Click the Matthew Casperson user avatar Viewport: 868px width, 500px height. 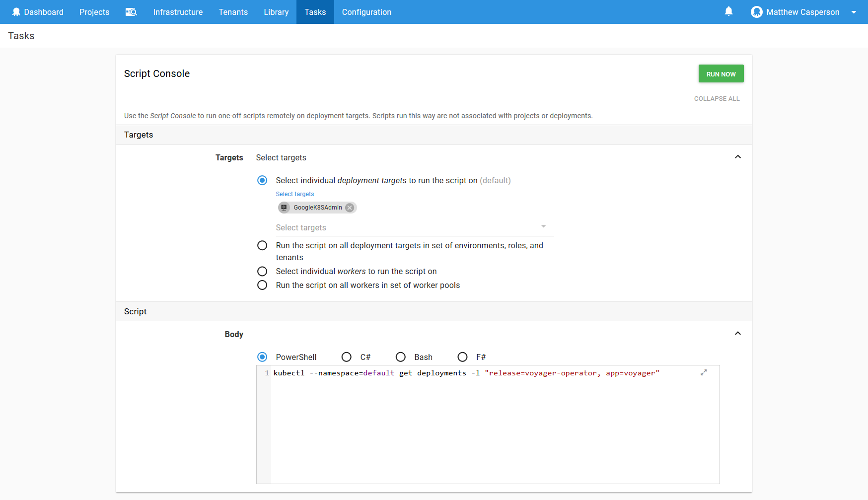756,12
